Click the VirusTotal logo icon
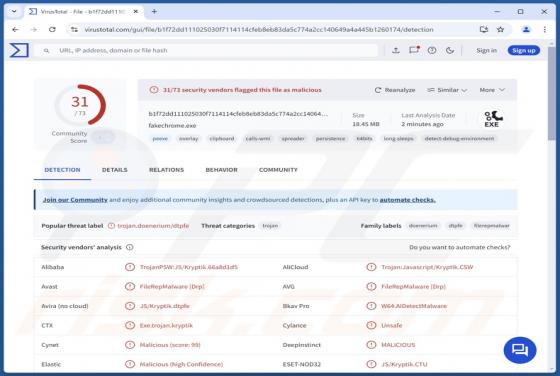The image size is (560, 376). coord(19,50)
